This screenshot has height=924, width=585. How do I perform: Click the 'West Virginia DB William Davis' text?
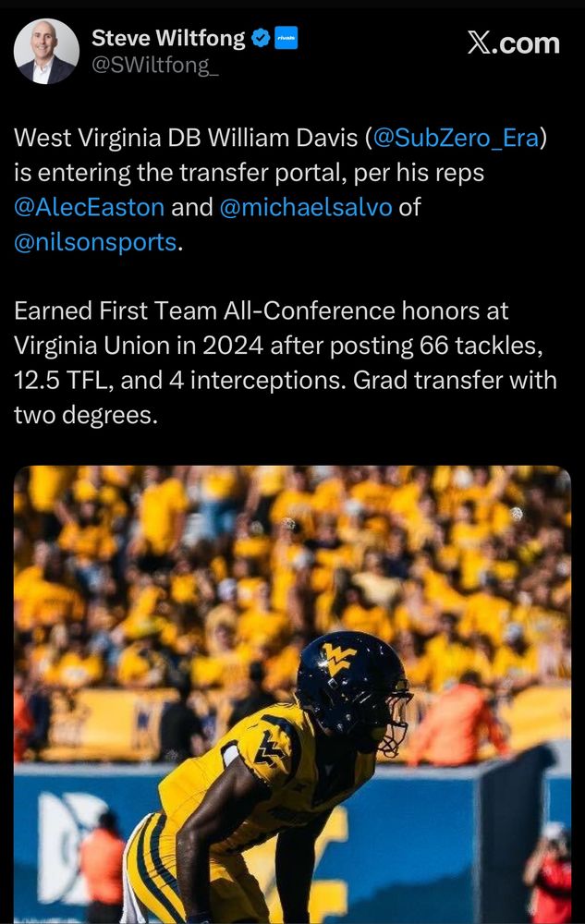186,138
